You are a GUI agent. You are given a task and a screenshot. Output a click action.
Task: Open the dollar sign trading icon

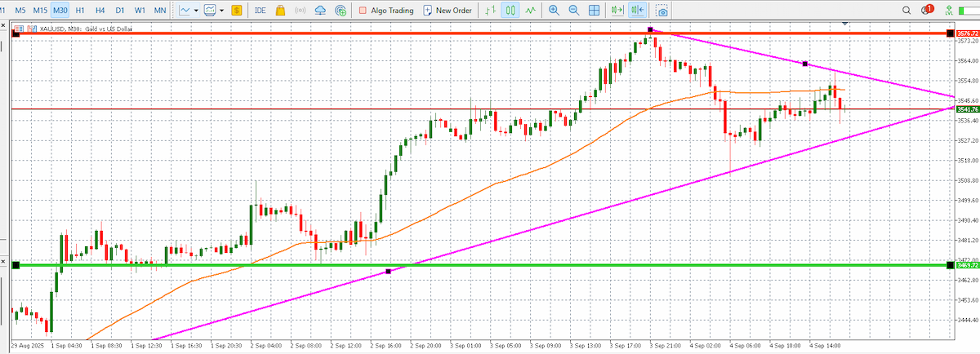236,11
